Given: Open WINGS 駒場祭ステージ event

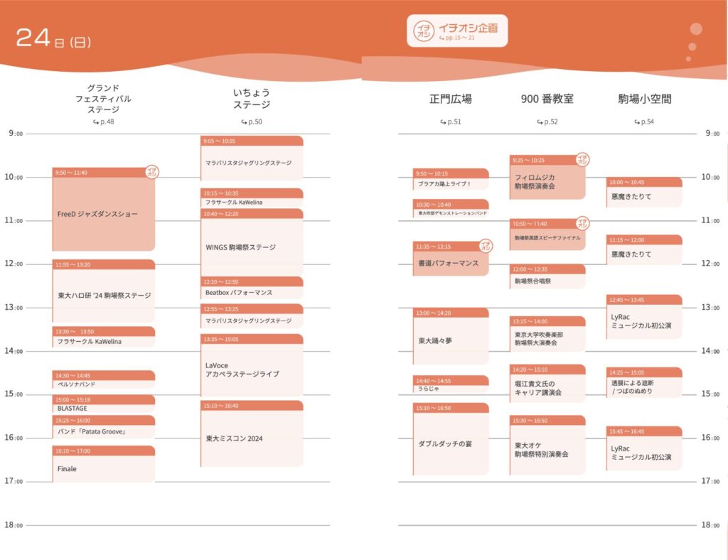Looking at the screenshot, I should (x=252, y=242).
